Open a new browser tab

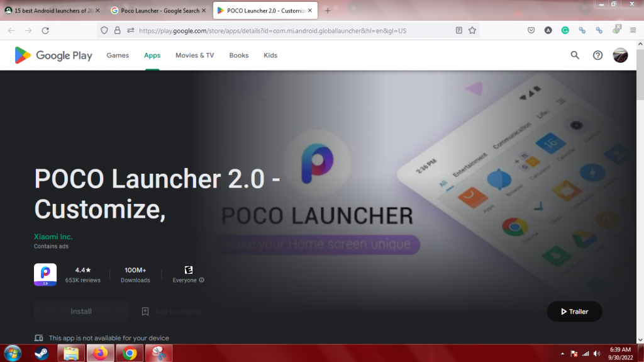click(x=327, y=11)
